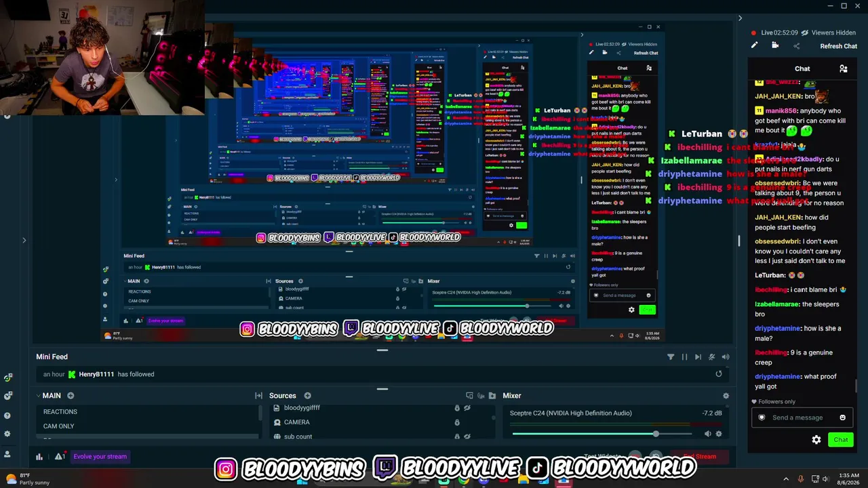868x488 pixels.
Task: Click the Live 02:52:09 stream timer
Action: [x=779, y=33]
